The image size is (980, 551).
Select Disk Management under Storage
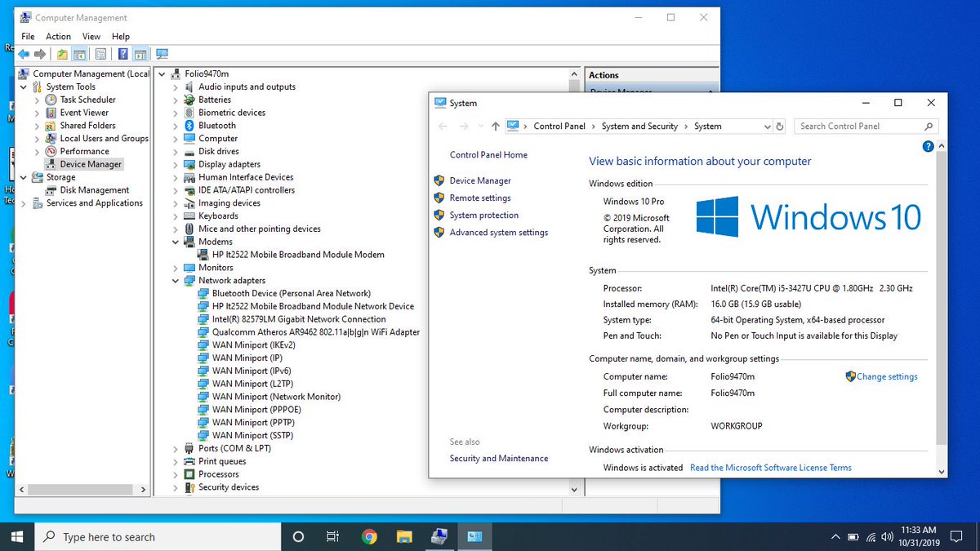94,190
